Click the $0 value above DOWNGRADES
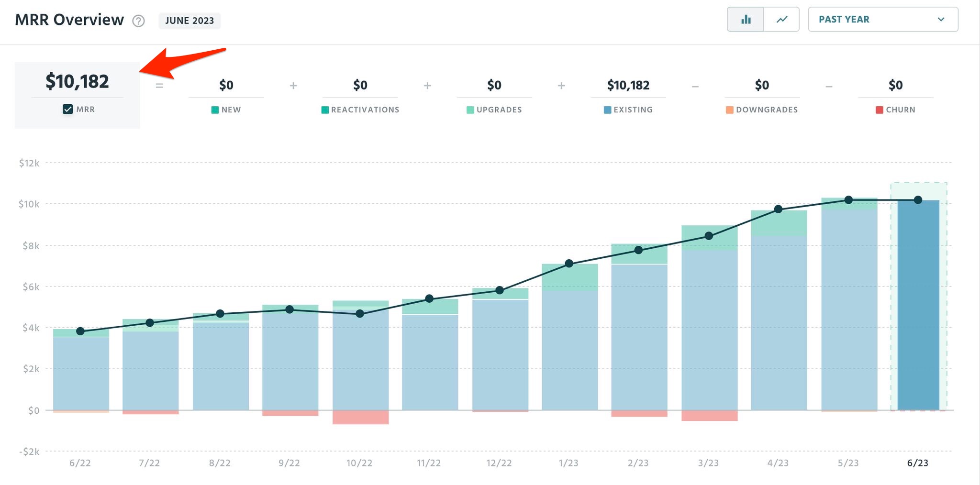The width and height of the screenshot is (980, 485). (x=762, y=85)
